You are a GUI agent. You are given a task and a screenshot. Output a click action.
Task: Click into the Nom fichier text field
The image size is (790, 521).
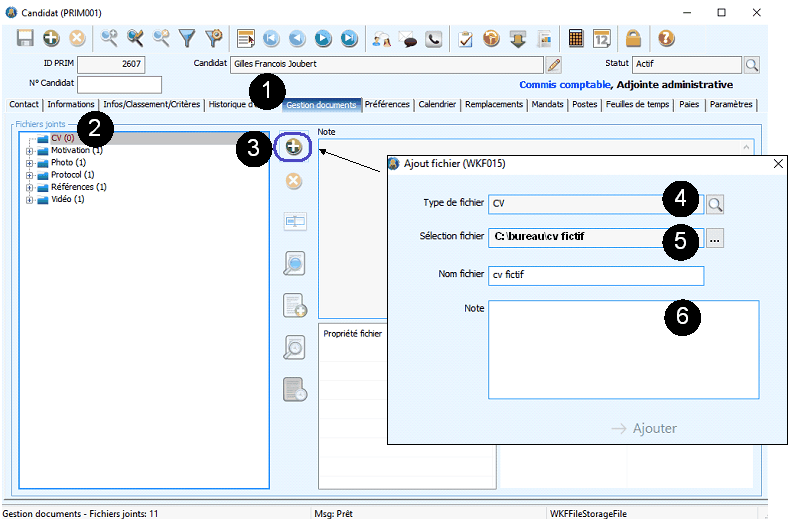pyautogui.click(x=595, y=276)
